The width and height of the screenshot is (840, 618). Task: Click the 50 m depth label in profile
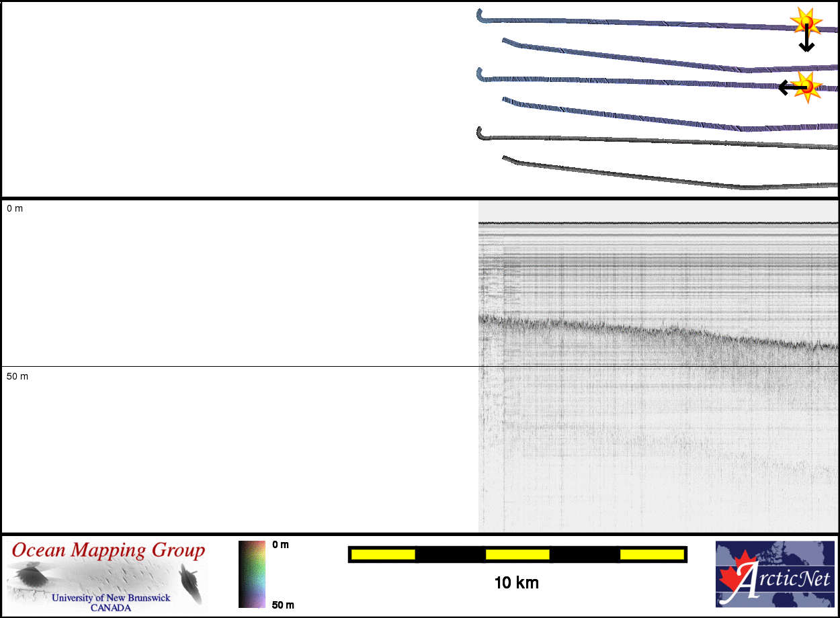17,376
